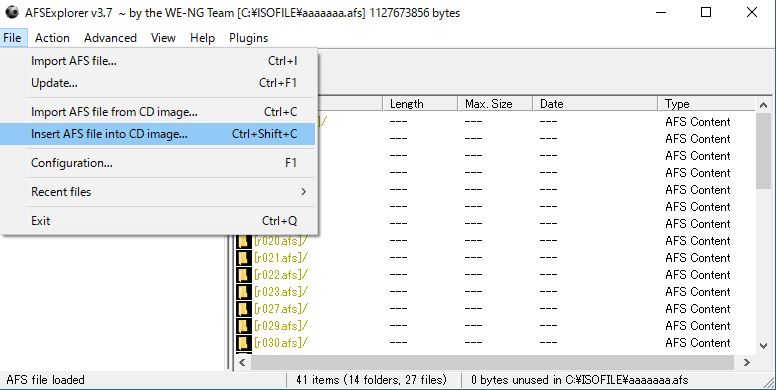Minimize the AFSExplorer window
The image size is (776, 390).
click(661, 12)
